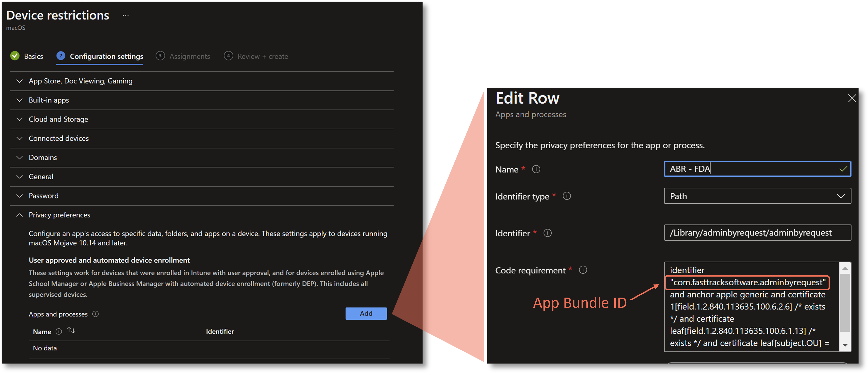Click inside the Code requirement text area
The width and height of the screenshot is (868, 373).
tap(751, 307)
